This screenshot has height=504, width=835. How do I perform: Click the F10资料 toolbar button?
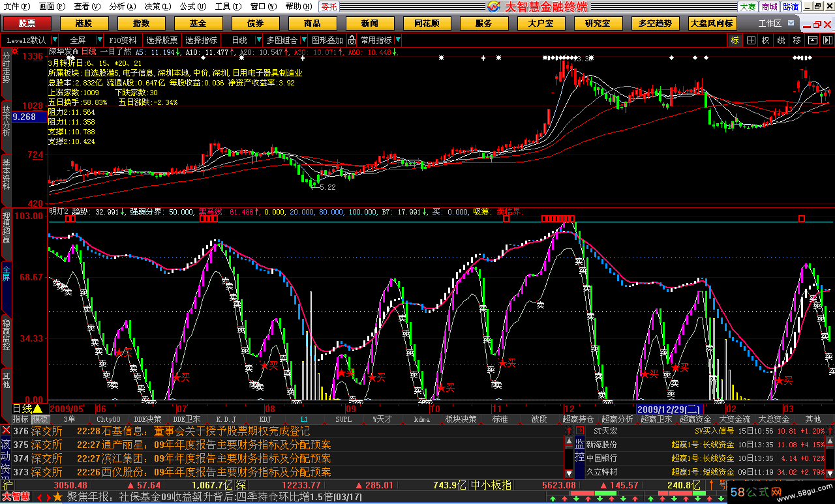123,40
